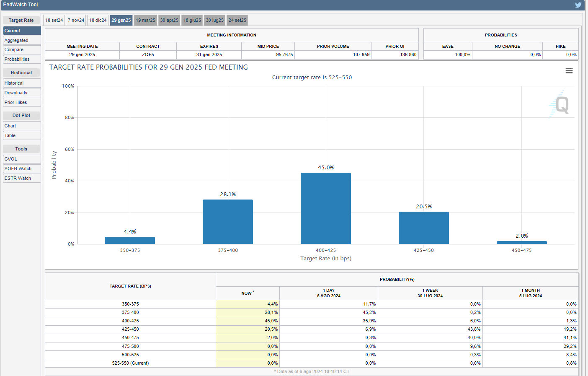This screenshot has width=588, height=376.
Task: Select the 18 dic24 meeting tab
Action: pyautogui.click(x=98, y=20)
